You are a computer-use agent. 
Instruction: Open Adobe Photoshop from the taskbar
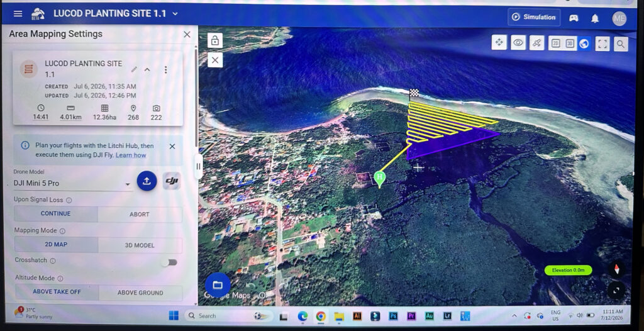pyautogui.click(x=393, y=316)
